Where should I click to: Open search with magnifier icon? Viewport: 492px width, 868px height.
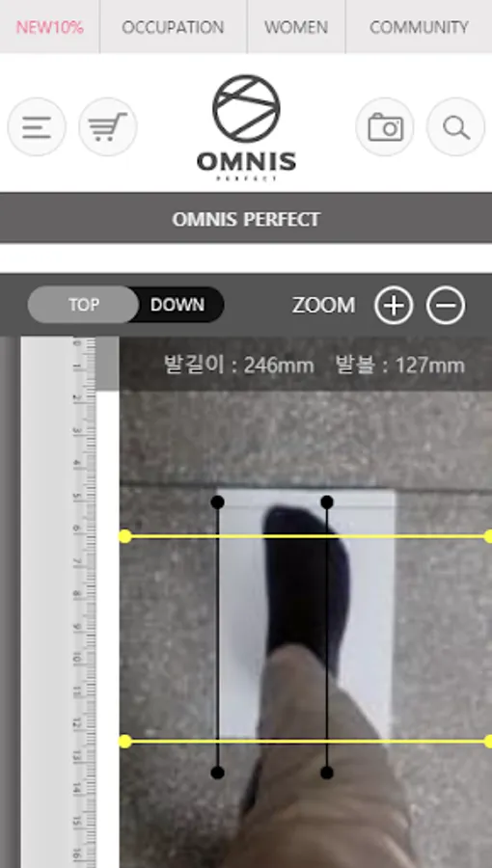[456, 126]
